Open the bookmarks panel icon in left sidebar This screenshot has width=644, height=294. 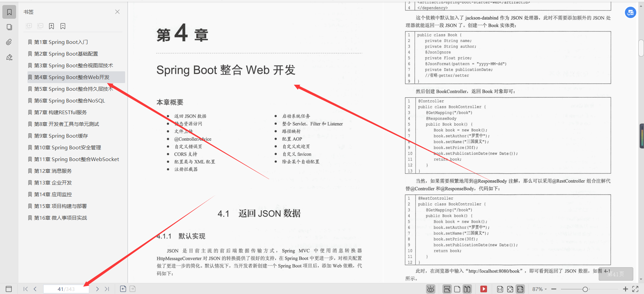click(x=9, y=12)
